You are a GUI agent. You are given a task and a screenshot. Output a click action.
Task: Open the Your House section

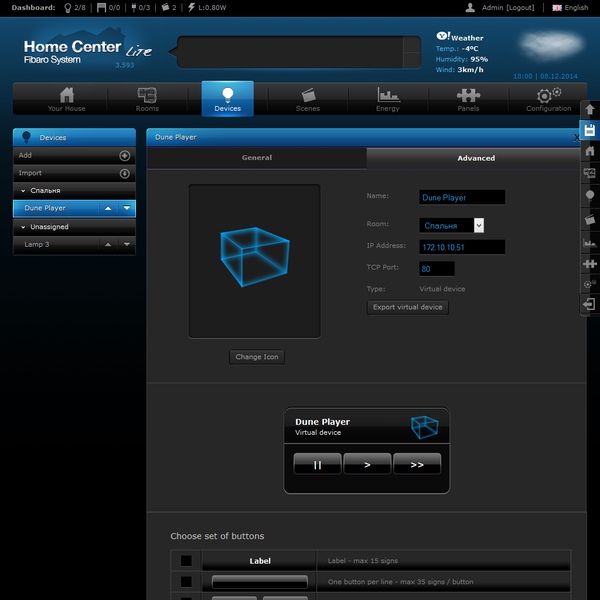pos(67,99)
